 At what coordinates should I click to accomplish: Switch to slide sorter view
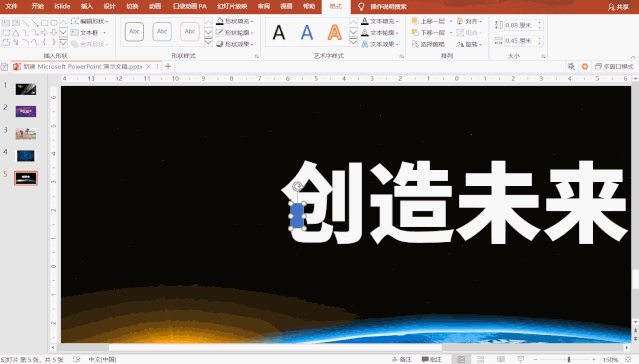[481, 359]
